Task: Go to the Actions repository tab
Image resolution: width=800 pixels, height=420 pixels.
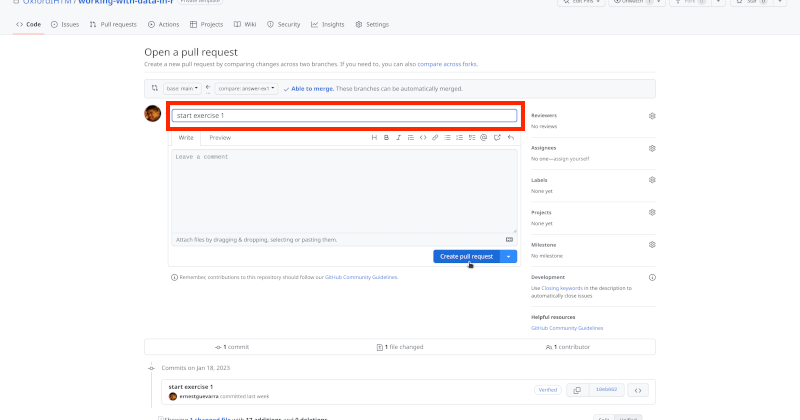Action: coord(165,23)
